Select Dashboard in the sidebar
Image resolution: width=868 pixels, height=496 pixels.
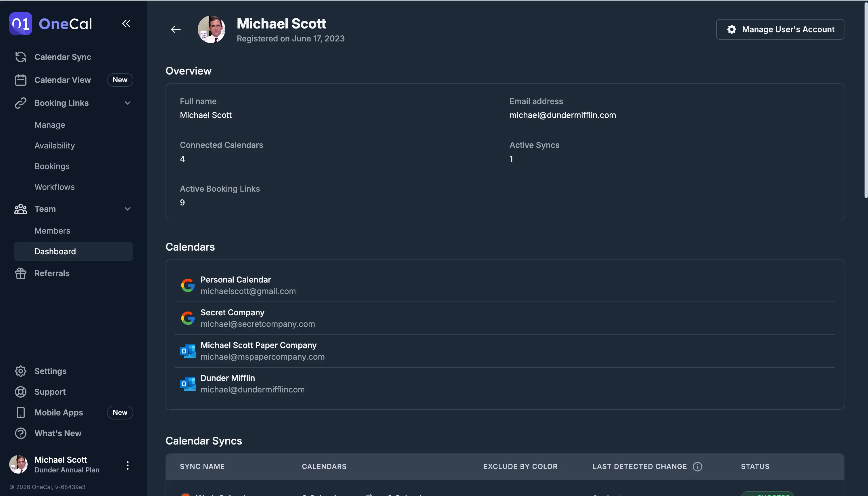pos(74,251)
